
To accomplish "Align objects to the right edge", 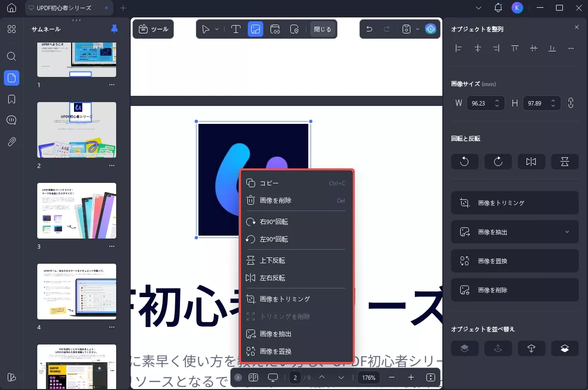I will (x=496, y=48).
